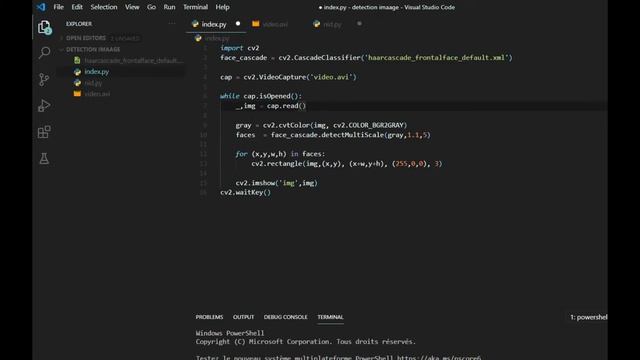
Task: Click the detectMultiScale code line
Action: [x=333, y=135]
